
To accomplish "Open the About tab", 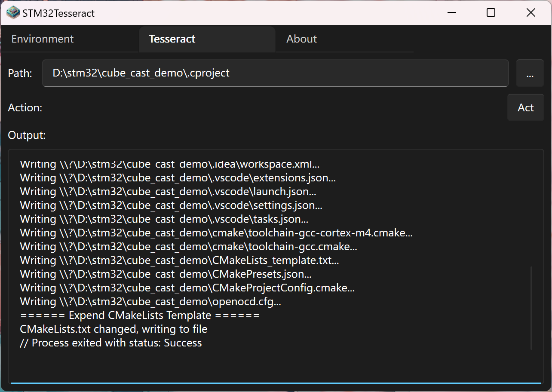I will (x=344, y=39).
